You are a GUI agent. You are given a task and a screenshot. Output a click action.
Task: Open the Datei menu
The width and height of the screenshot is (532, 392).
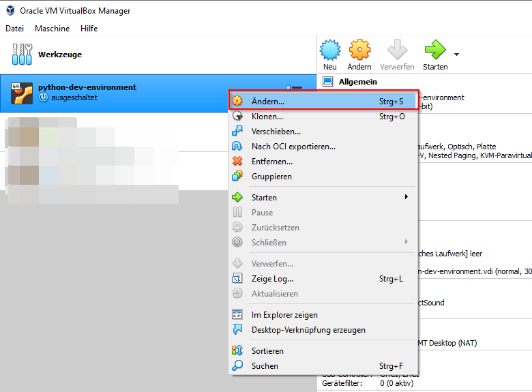(x=14, y=29)
